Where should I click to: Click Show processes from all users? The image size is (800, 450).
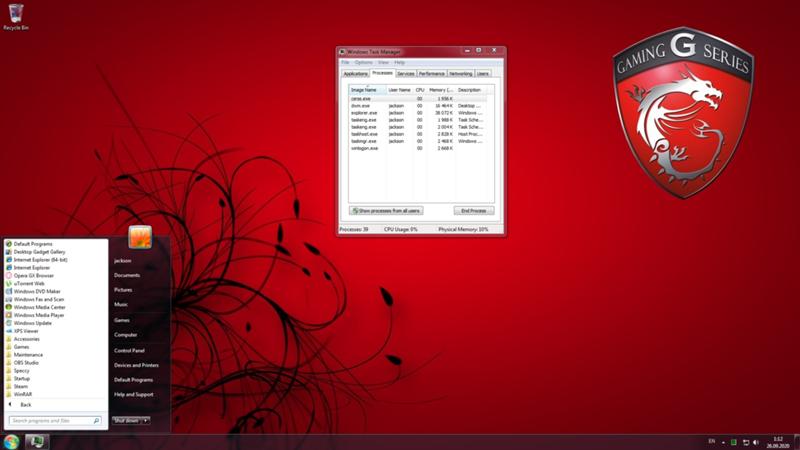[386, 211]
